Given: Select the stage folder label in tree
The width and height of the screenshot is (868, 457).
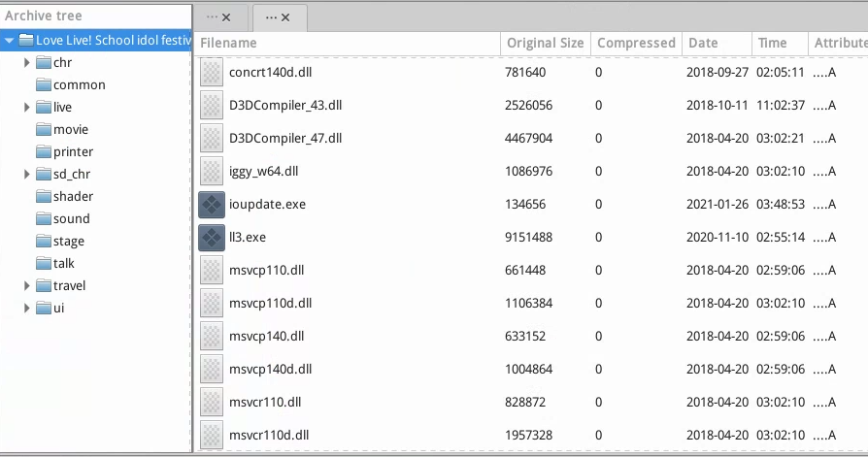Looking at the screenshot, I should click(x=69, y=242).
